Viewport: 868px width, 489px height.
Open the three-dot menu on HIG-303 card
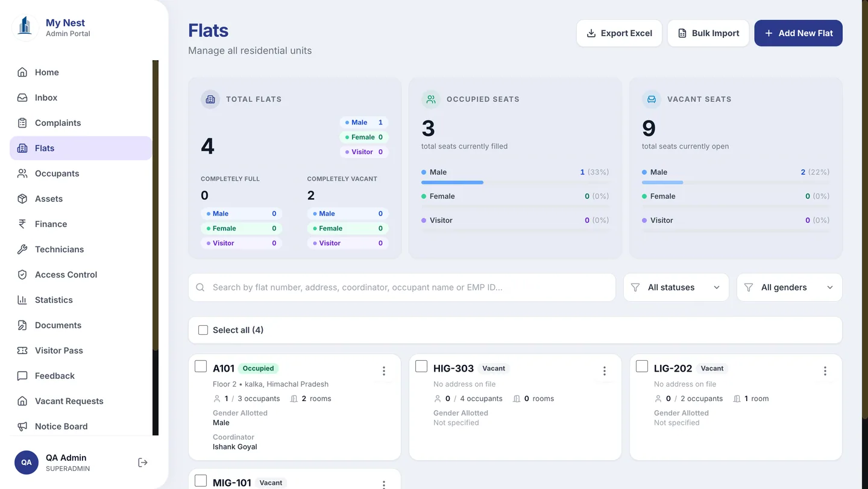[605, 371]
